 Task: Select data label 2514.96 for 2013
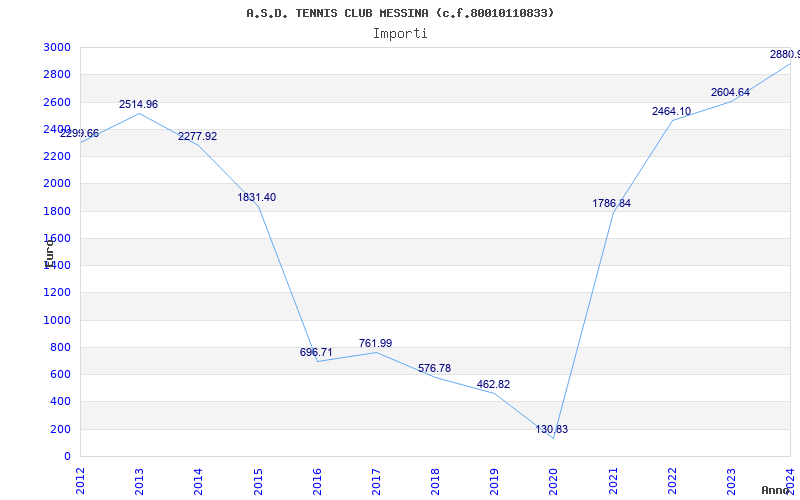(x=138, y=104)
